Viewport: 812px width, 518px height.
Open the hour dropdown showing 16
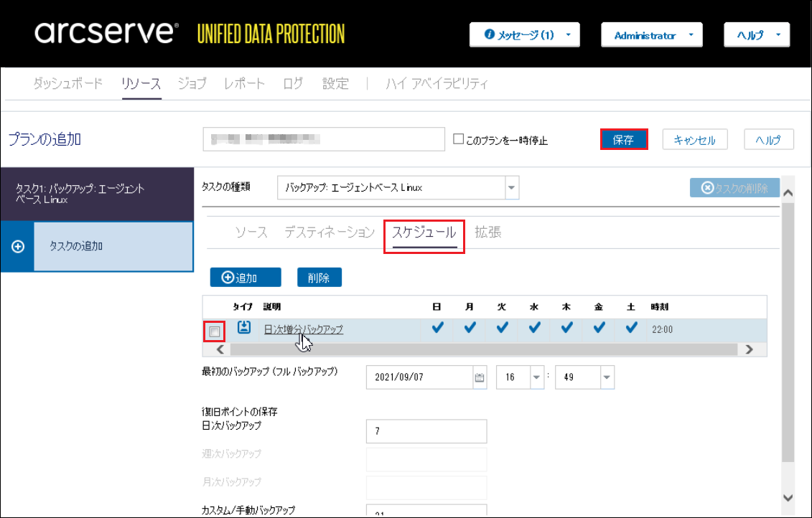pyautogui.click(x=536, y=377)
